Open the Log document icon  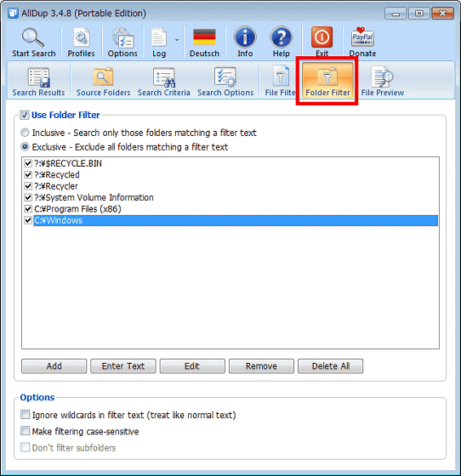click(x=159, y=37)
